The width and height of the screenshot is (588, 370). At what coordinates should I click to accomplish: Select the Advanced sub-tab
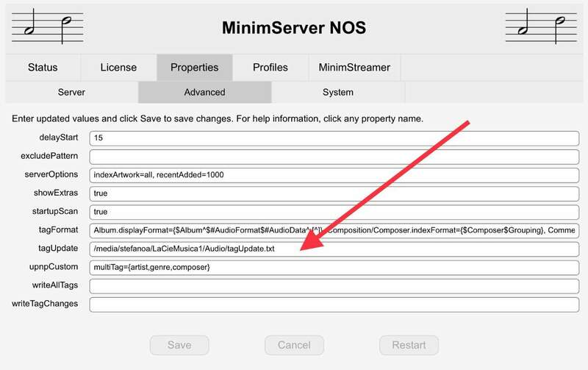(x=205, y=92)
